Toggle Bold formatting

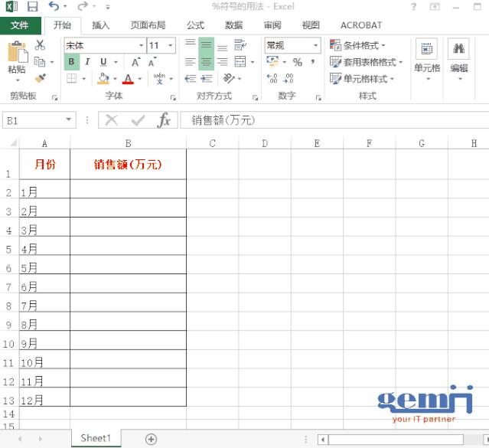tap(71, 62)
